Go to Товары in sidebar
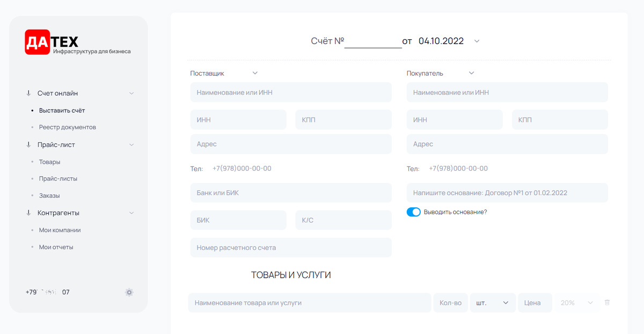Viewport: 644px width, 334px height. click(x=49, y=162)
